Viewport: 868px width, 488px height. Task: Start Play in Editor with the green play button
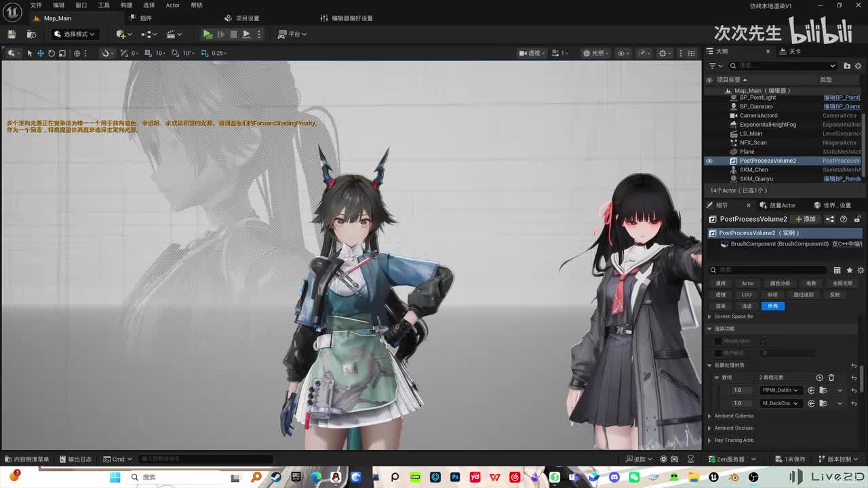tap(208, 34)
